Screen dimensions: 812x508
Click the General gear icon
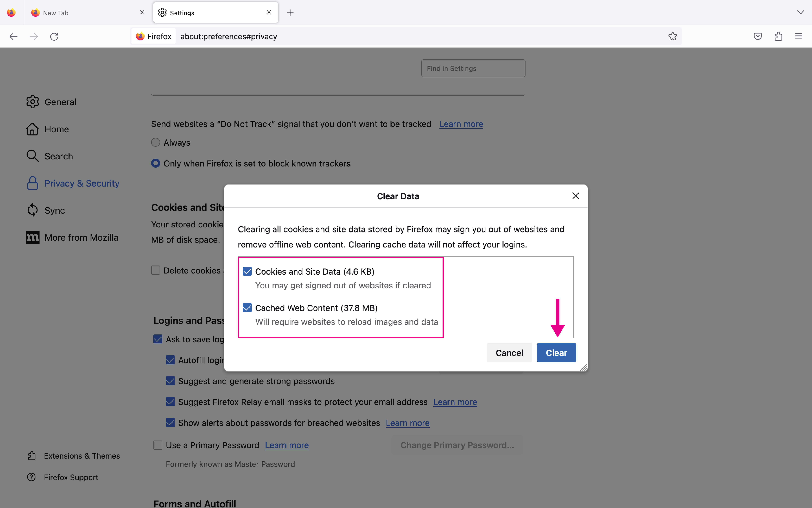pyautogui.click(x=32, y=102)
